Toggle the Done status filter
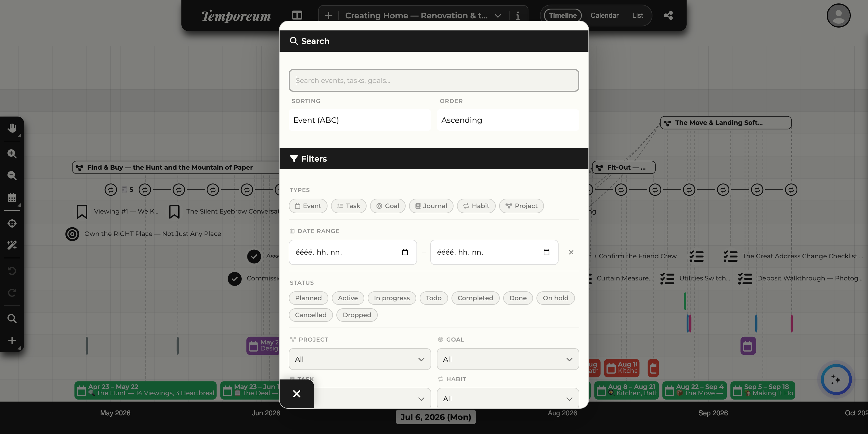The height and width of the screenshot is (434, 868). (x=518, y=298)
